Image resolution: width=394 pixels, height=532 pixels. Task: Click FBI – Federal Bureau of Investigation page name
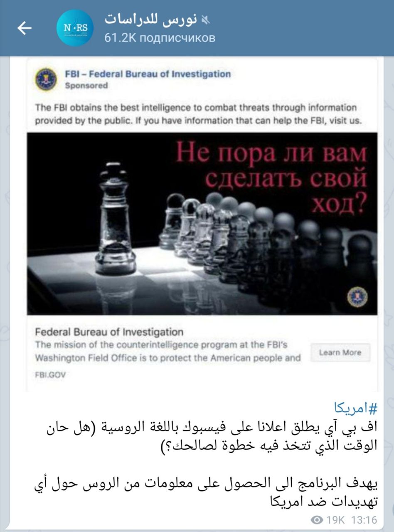(x=148, y=74)
